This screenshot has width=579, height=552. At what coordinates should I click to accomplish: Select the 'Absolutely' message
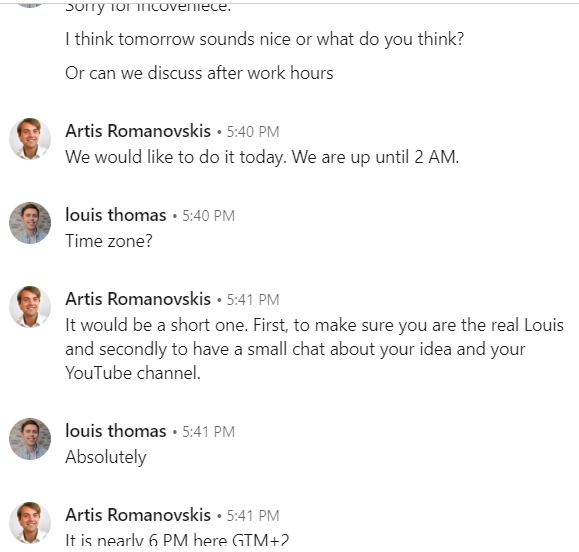[106, 457]
